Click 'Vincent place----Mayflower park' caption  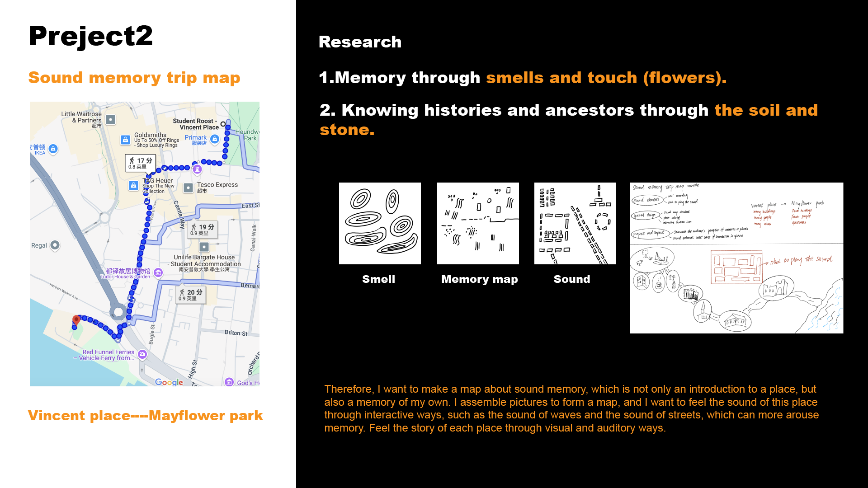tap(145, 416)
